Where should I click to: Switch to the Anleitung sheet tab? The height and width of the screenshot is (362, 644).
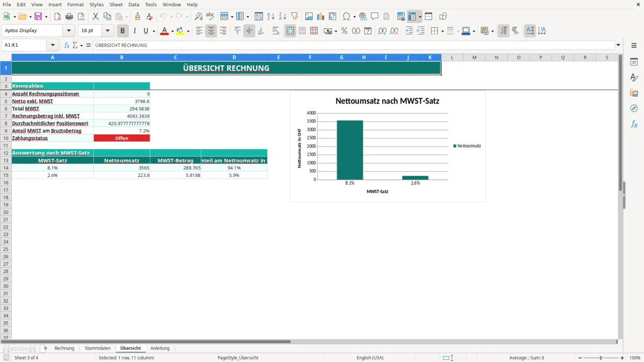(160, 348)
